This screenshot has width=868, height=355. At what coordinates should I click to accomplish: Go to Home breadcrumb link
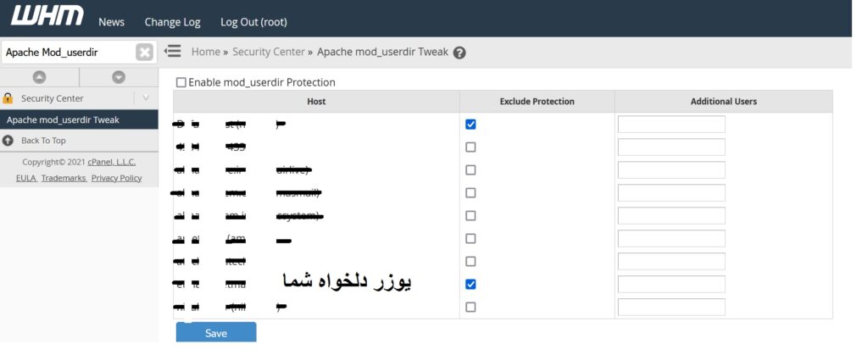[205, 52]
